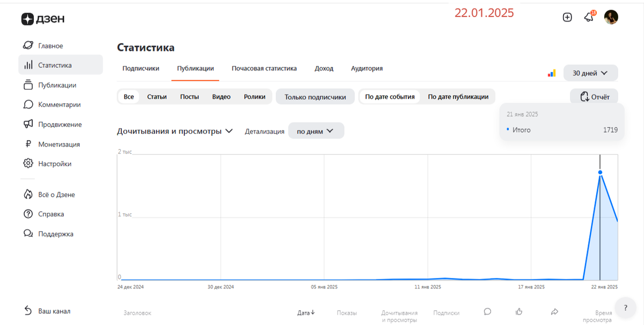The image size is (644, 325).
Task: Click the colored bar chart icon
Action: 552,73
